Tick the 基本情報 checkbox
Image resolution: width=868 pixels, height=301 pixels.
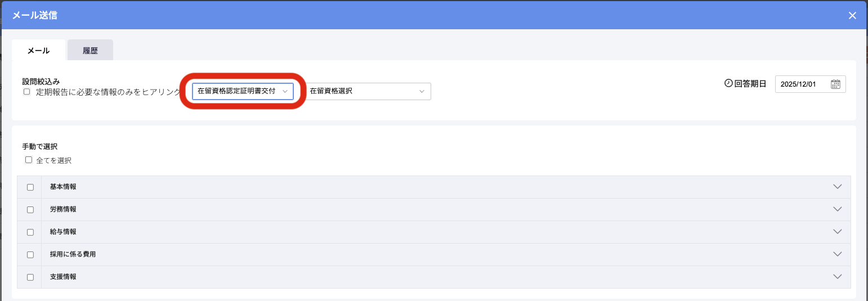30,187
